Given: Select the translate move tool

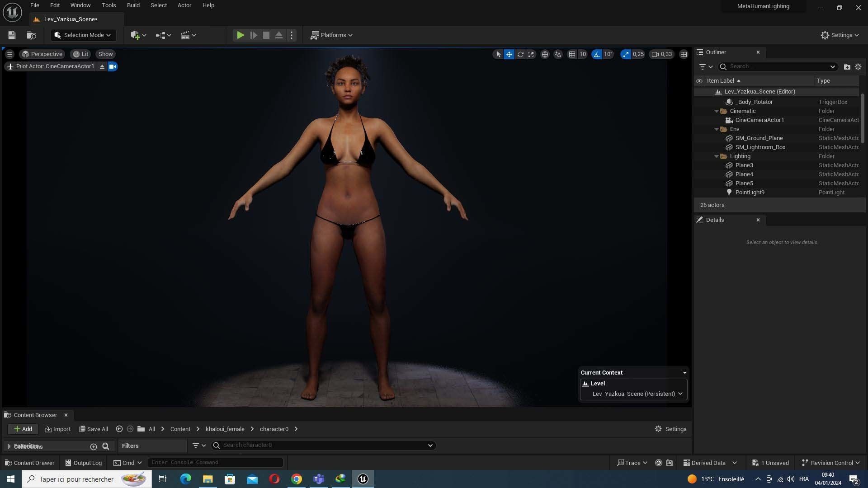Looking at the screenshot, I should pos(509,54).
